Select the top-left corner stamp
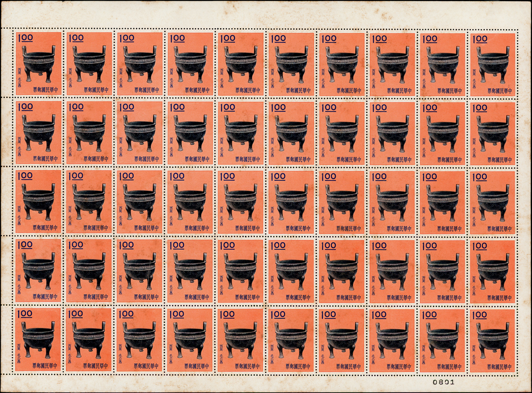532x393 pixels. pos(38,64)
